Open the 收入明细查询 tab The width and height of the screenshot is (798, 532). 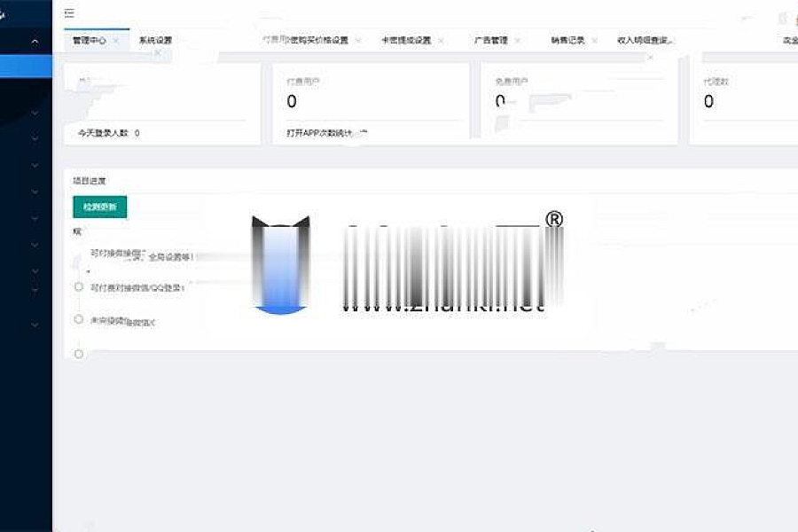tap(645, 40)
